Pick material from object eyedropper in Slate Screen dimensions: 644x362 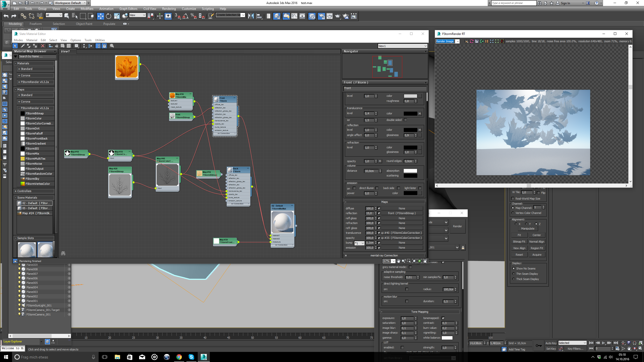point(23,46)
